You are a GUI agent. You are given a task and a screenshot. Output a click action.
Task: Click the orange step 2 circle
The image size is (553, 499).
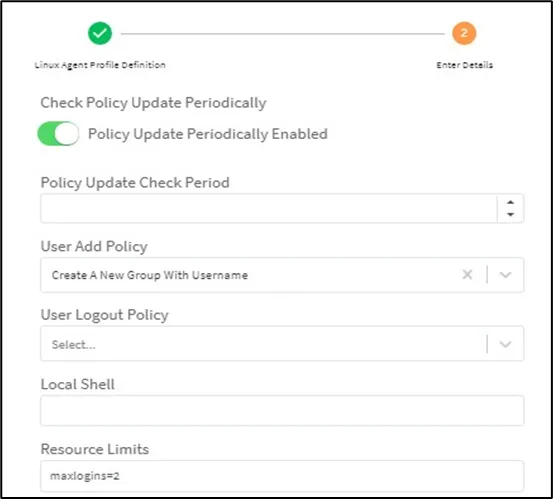click(x=464, y=34)
